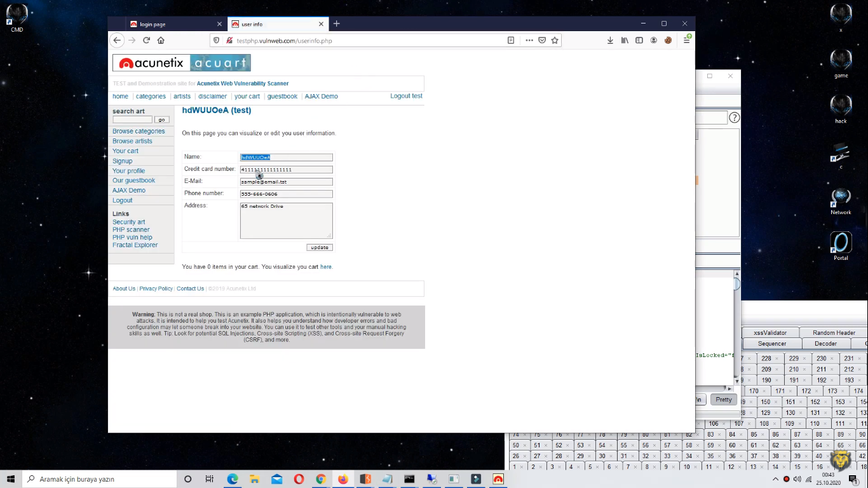This screenshot has height=488, width=868.
Task: Bookmark this page with star icon
Action: (555, 40)
